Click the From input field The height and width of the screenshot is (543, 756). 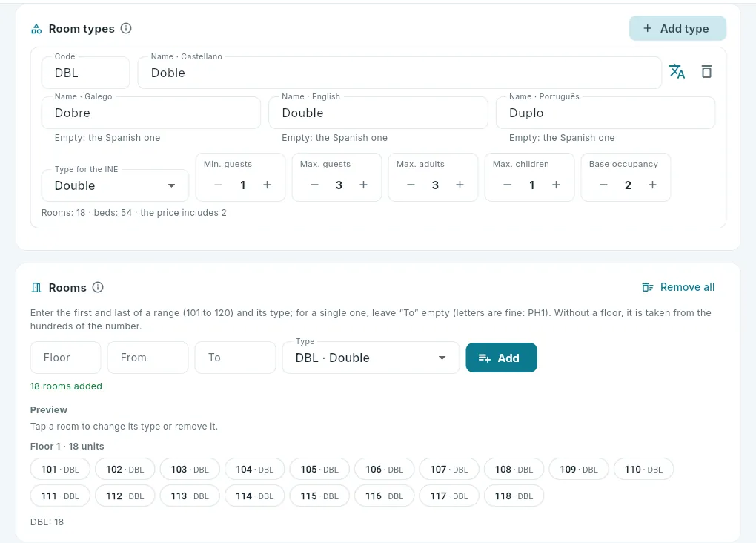click(147, 358)
